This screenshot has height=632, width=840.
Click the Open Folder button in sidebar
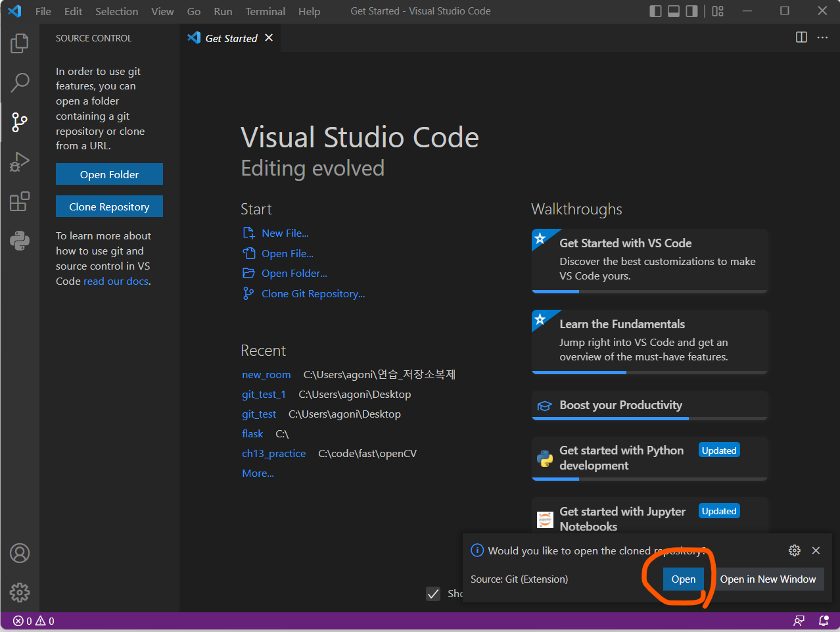[109, 174]
